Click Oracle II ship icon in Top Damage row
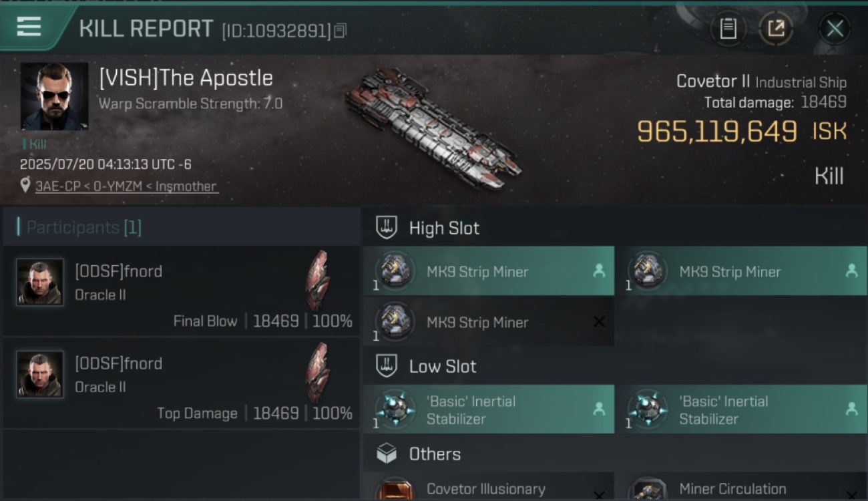 pos(318,373)
